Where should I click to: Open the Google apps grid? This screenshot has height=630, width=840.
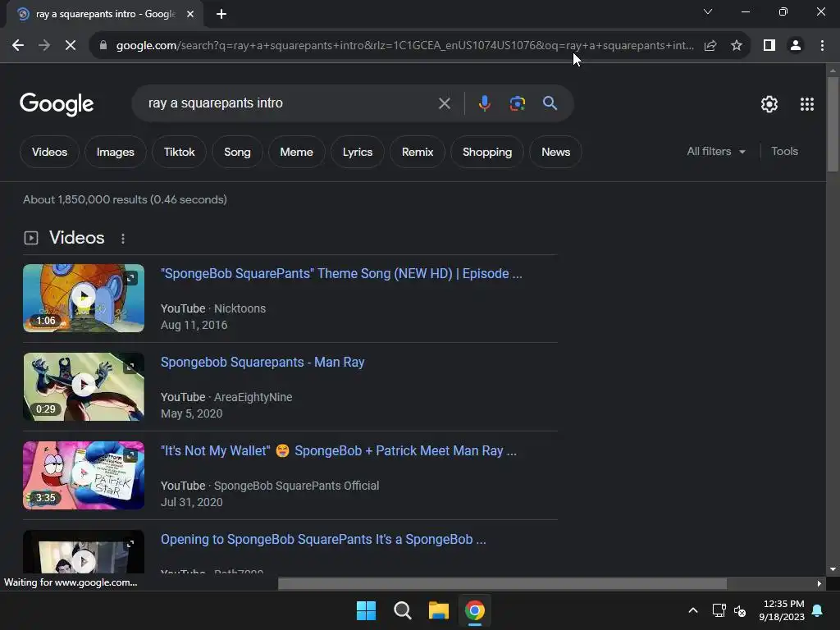(x=807, y=104)
